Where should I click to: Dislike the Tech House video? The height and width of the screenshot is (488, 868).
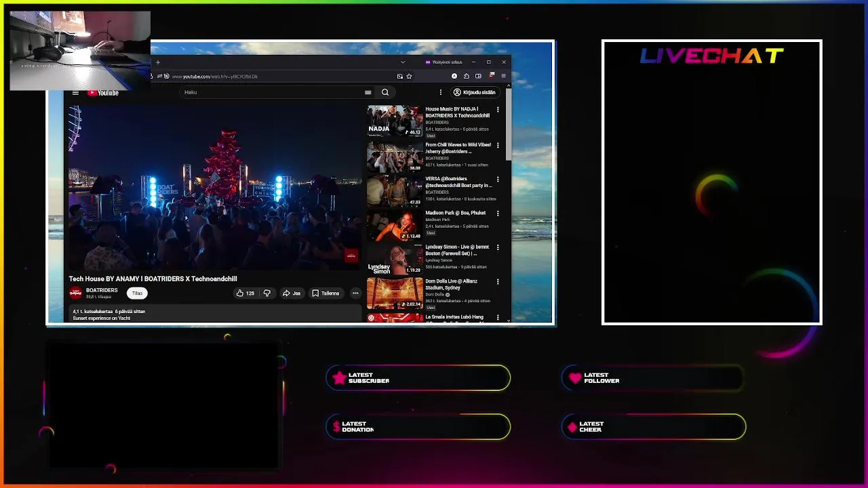pos(267,293)
